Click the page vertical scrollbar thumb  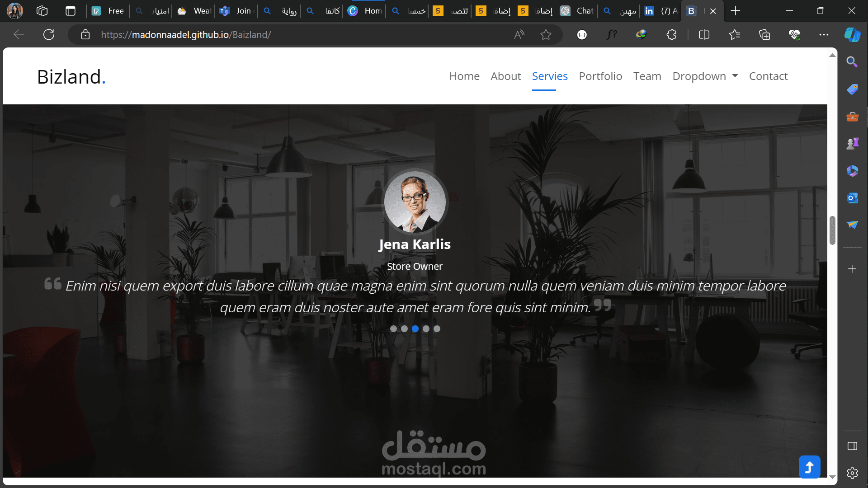point(832,230)
